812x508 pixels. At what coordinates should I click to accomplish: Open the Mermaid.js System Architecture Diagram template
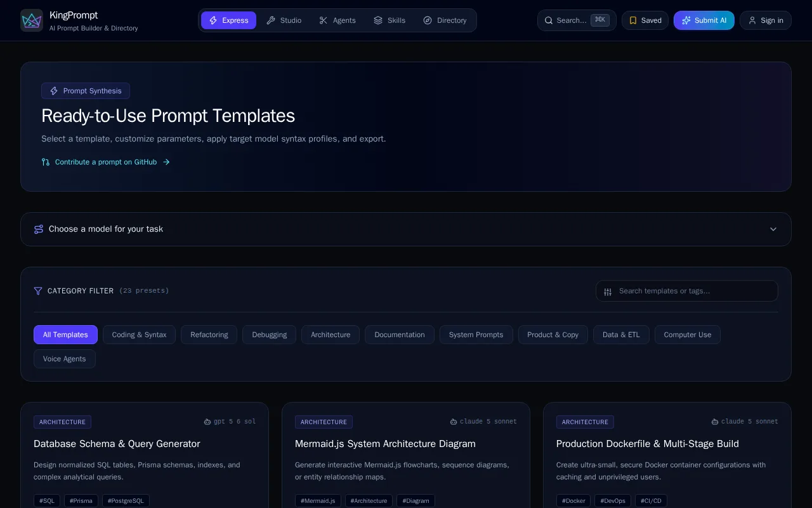(385, 444)
